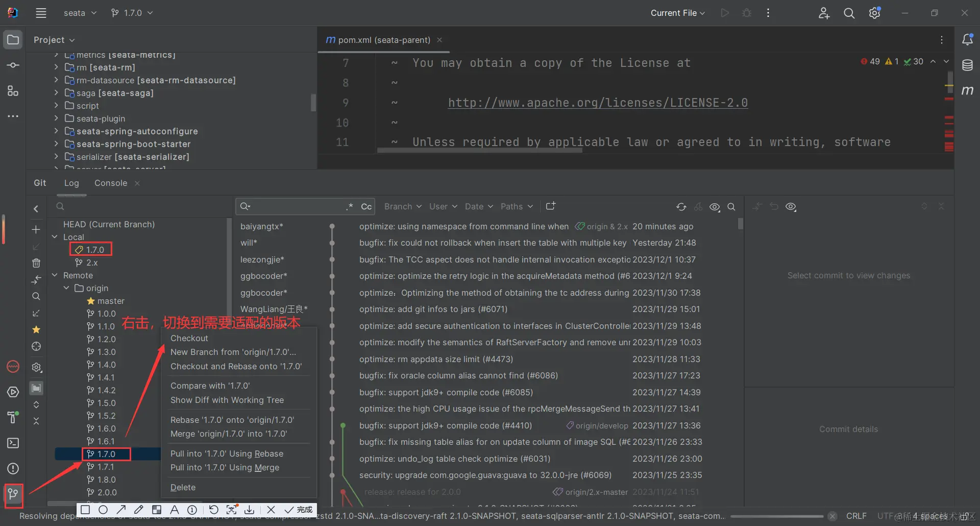Cancel the background resolving task
Image resolution: width=980 pixels, height=526 pixels.
[832, 516]
